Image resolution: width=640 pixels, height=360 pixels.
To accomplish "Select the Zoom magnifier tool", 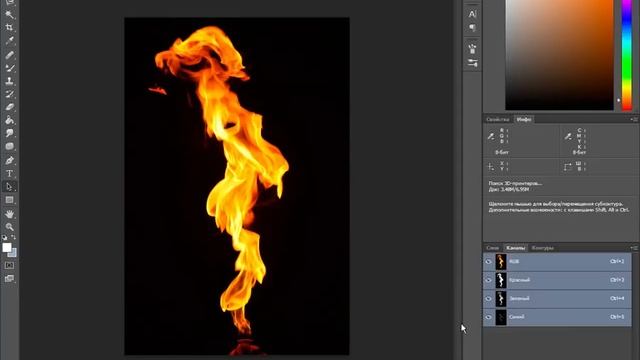I will click(x=9, y=227).
